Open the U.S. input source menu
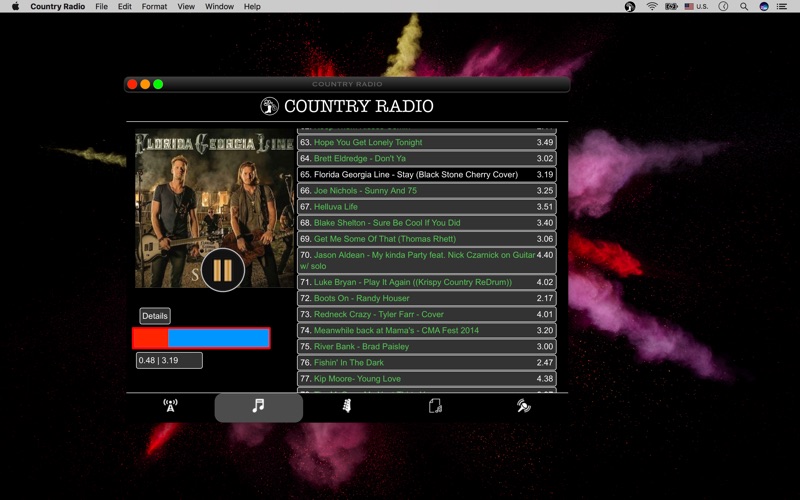The image size is (800, 500). click(x=696, y=7)
